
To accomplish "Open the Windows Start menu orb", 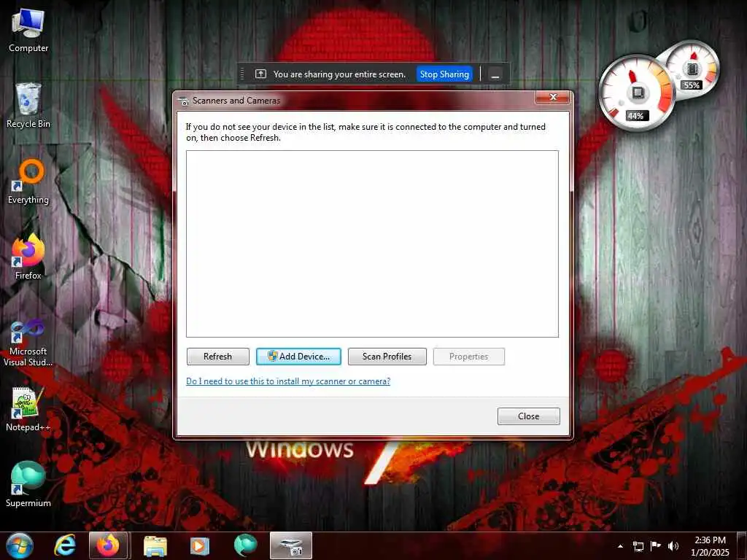I will tap(20, 545).
